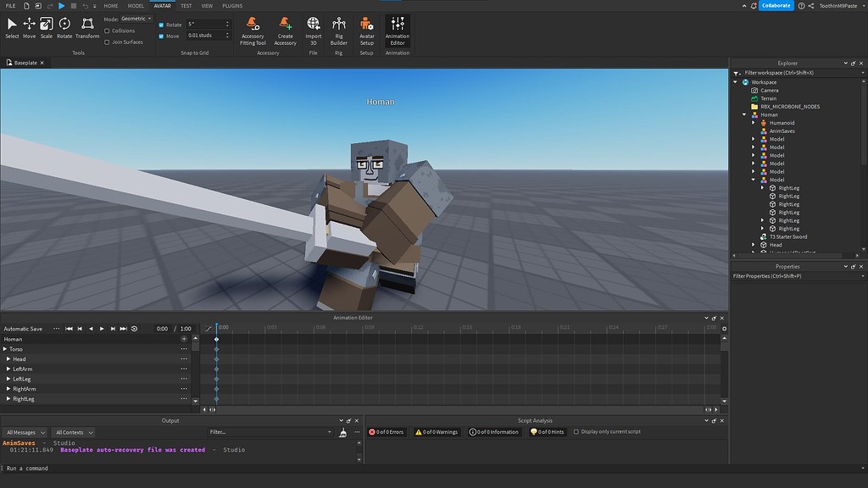Image resolution: width=868 pixels, height=488 pixels.
Task: Disable Rotate snapping in Snap to Grid
Action: (x=161, y=25)
